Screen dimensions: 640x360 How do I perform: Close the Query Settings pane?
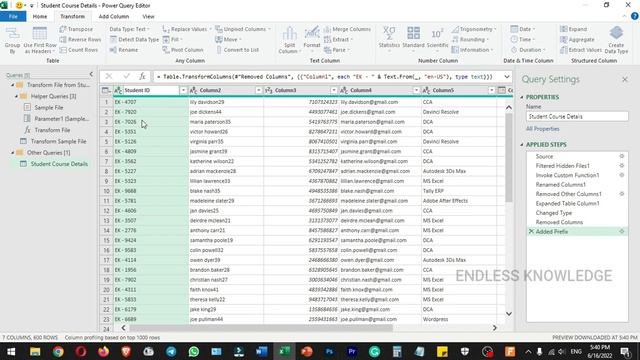(x=624, y=79)
